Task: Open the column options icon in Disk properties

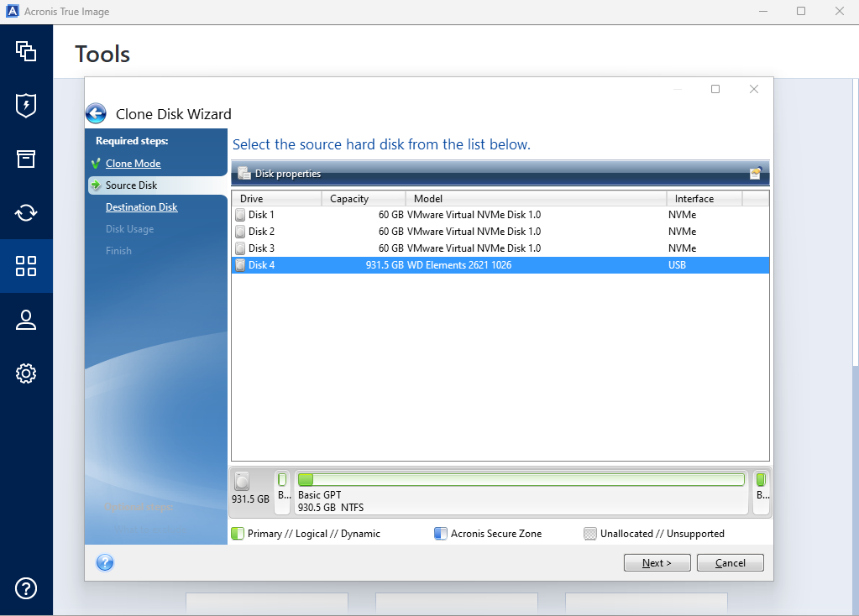Action: [x=754, y=172]
